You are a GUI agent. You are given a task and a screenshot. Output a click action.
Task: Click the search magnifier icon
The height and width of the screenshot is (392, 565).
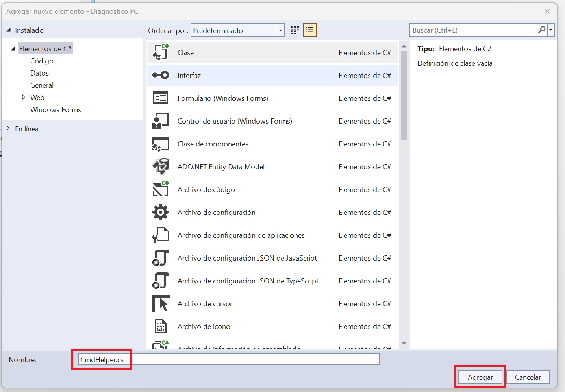click(x=542, y=30)
